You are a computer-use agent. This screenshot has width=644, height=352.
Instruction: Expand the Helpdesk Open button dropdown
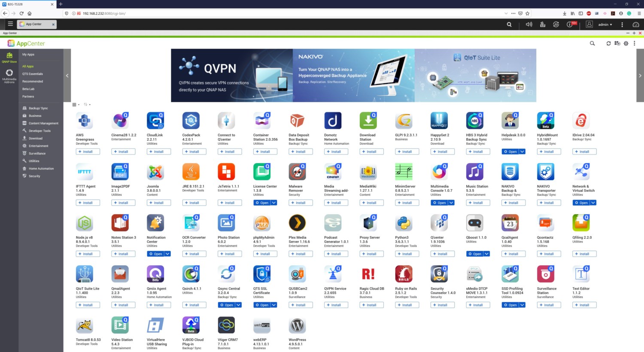click(x=522, y=152)
